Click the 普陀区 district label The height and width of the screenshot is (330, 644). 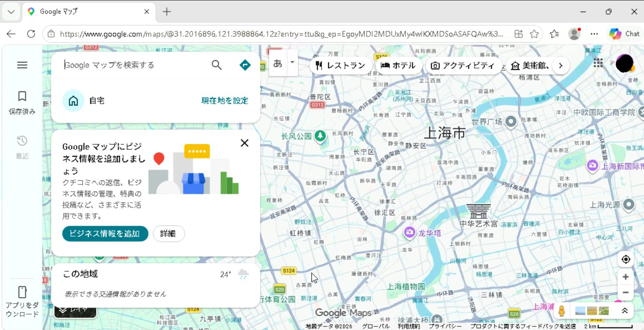(x=320, y=97)
